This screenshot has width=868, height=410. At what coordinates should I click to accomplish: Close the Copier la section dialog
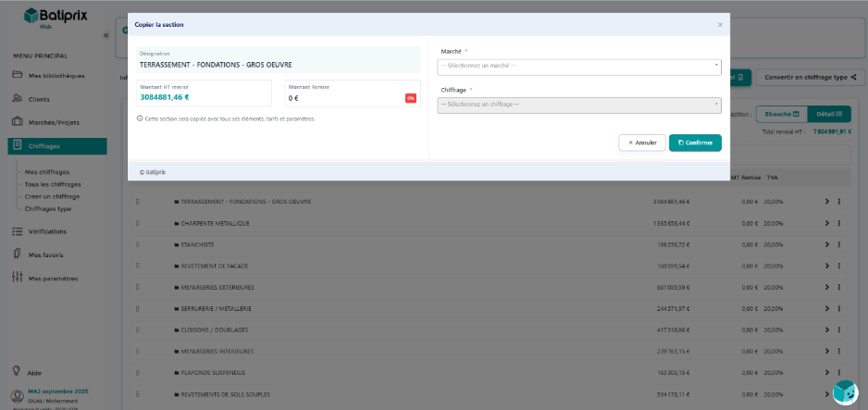coord(720,24)
